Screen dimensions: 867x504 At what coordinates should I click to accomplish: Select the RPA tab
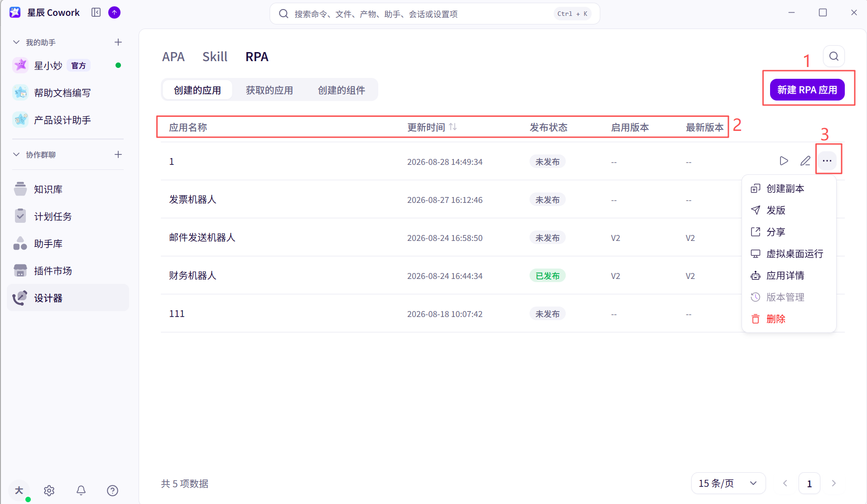click(257, 57)
